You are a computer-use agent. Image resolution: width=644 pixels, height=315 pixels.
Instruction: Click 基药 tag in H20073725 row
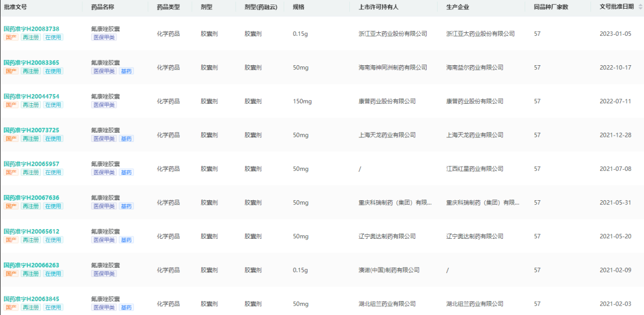(x=126, y=138)
